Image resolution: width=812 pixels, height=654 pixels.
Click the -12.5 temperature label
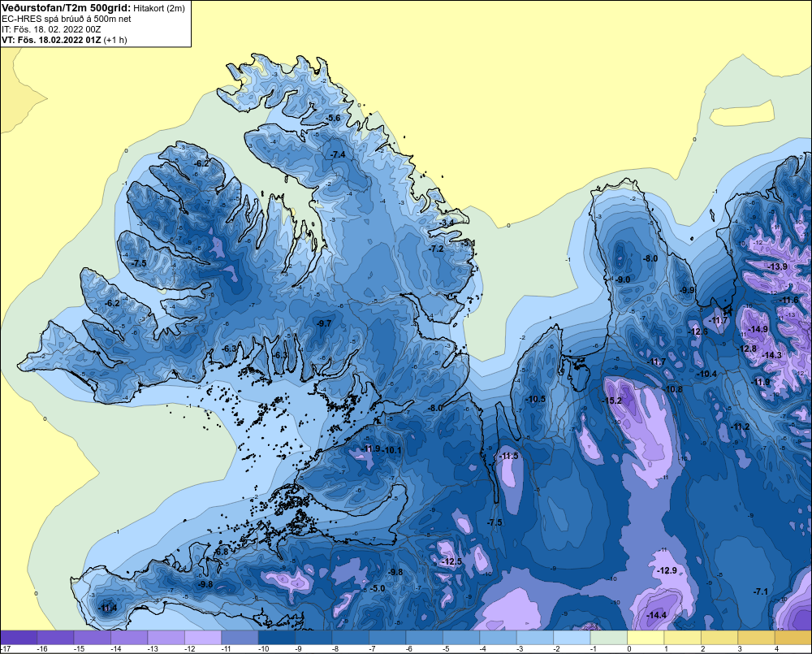(451, 561)
